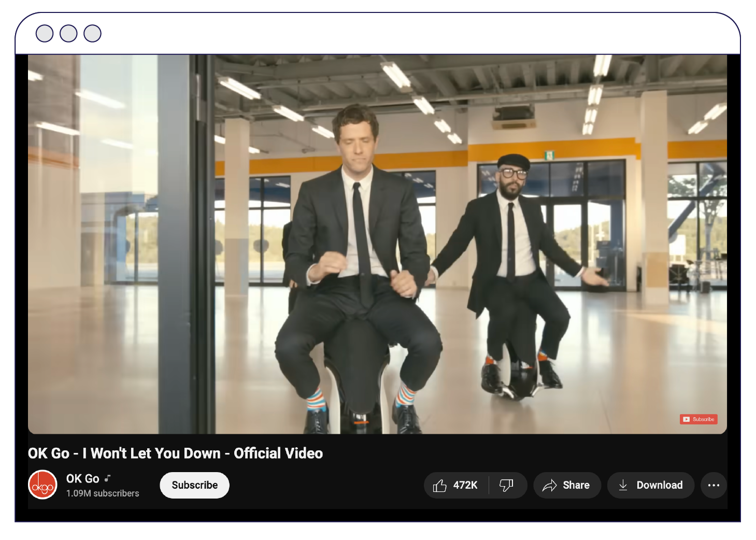Click the YouTube play logo on the overlay Subscribe
The width and height of the screenshot is (756, 540).
click(686, 419)
